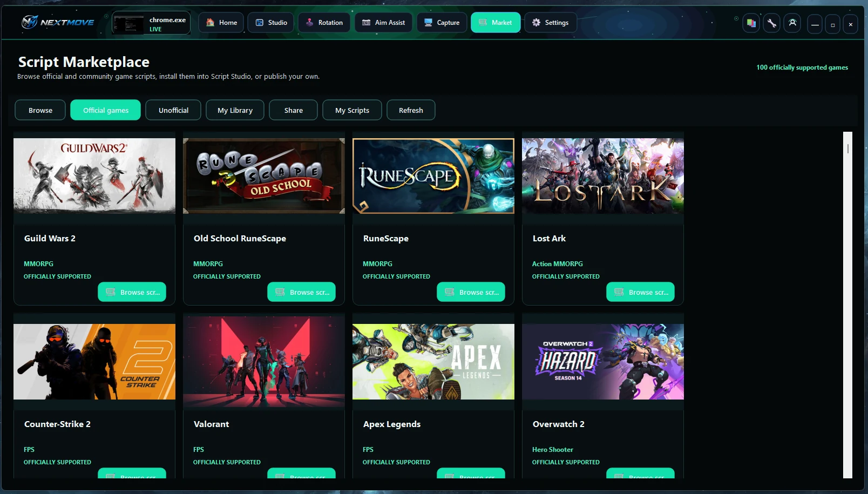The width and height of the screenshot is (868, 494).
Task: Click the Market tab
Action: (x=496, y=23)
